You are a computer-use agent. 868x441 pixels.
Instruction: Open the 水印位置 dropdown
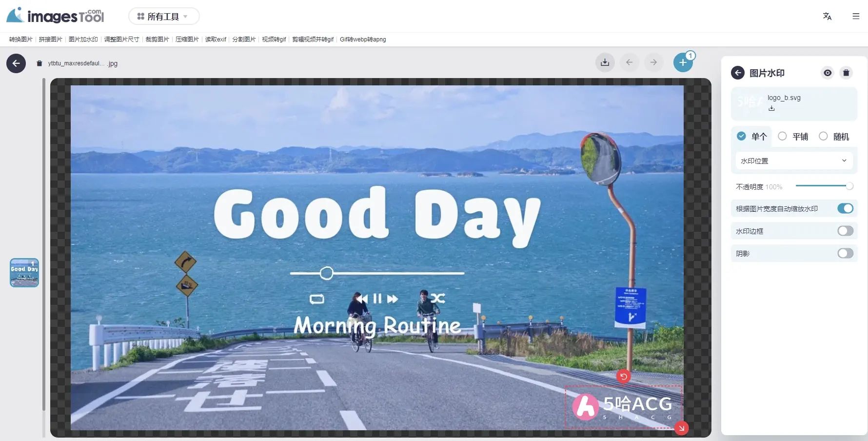pyautogui.click(x=794, y=160)
